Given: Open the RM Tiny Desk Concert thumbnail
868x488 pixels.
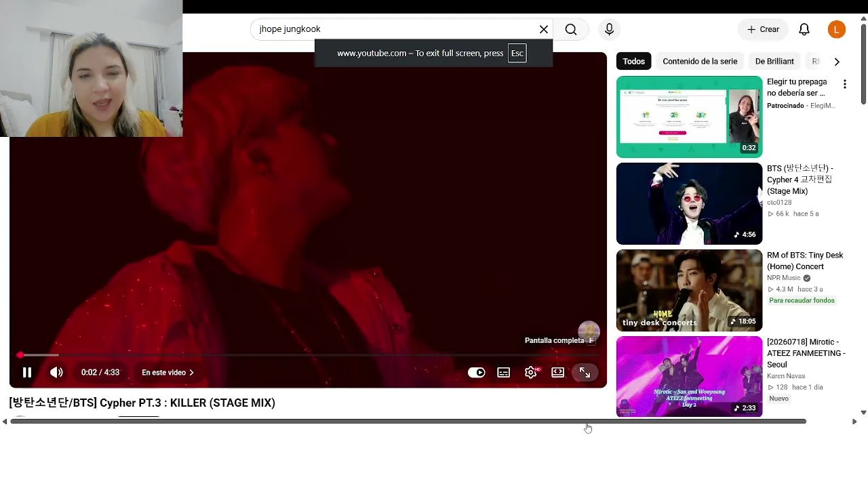Looking at the screenshot, I should coord(689,290).
